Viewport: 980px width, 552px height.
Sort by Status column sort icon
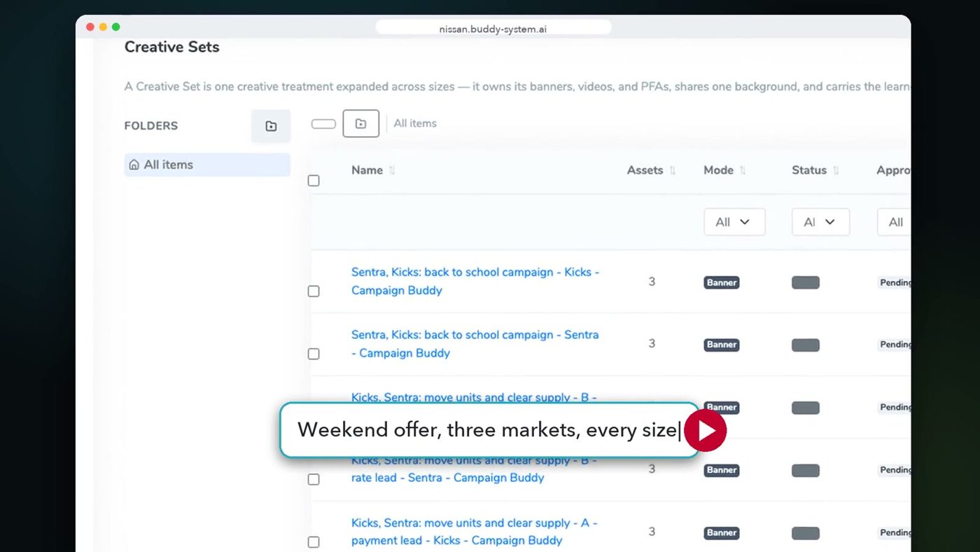click(836, 170)
